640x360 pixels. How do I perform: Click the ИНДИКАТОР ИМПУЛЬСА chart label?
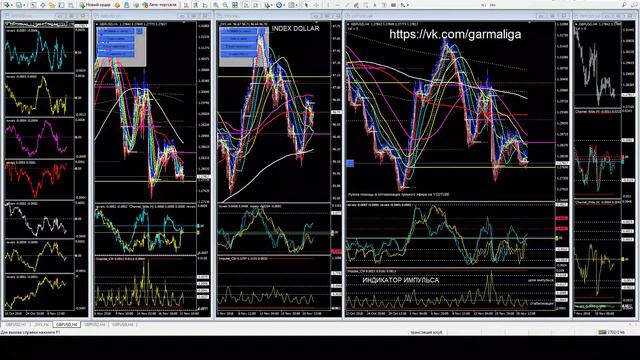[400, 280]
